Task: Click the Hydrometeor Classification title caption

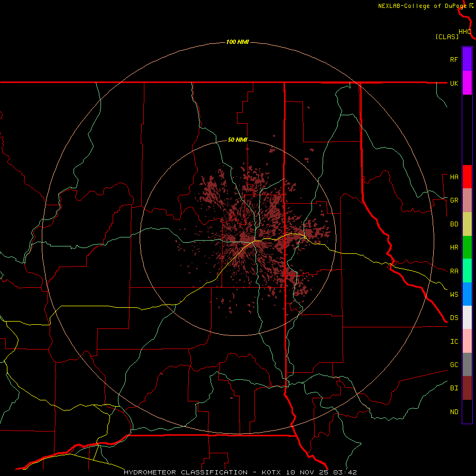Action: click(186, 472)
